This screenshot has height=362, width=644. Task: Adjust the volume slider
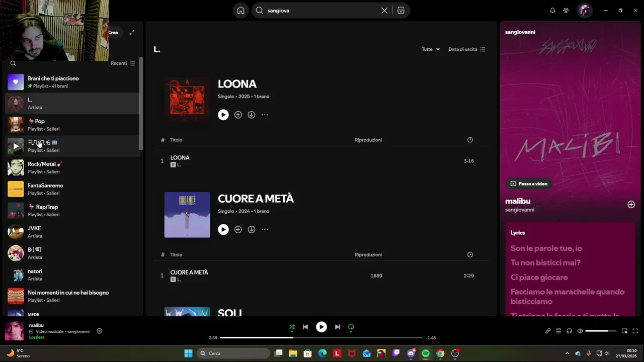tap(601, 331)
